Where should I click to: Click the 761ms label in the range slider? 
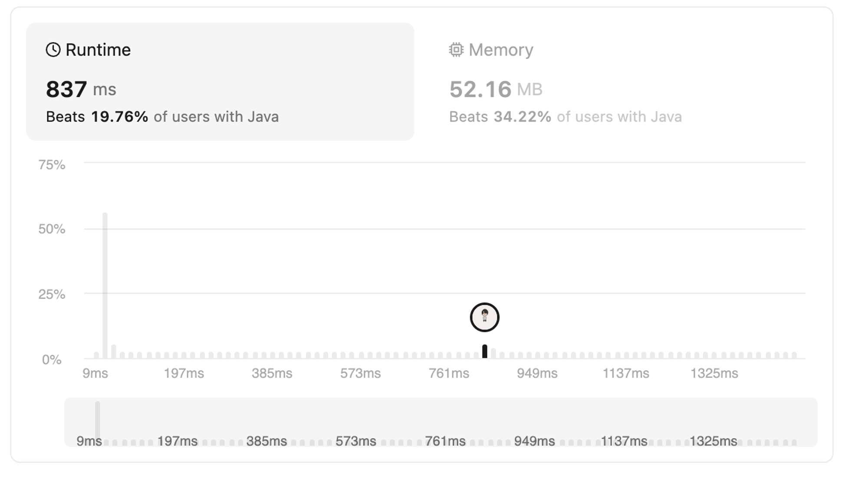445,441
